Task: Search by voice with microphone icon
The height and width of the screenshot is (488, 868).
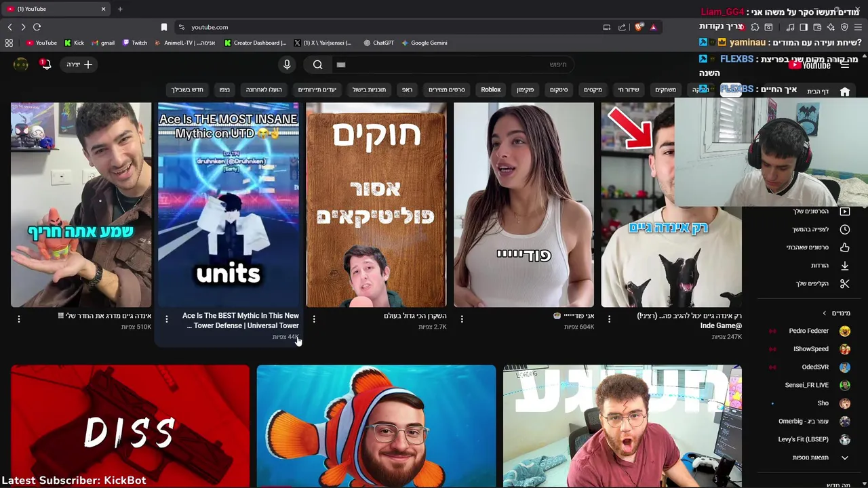Action: tap(287, 64)
